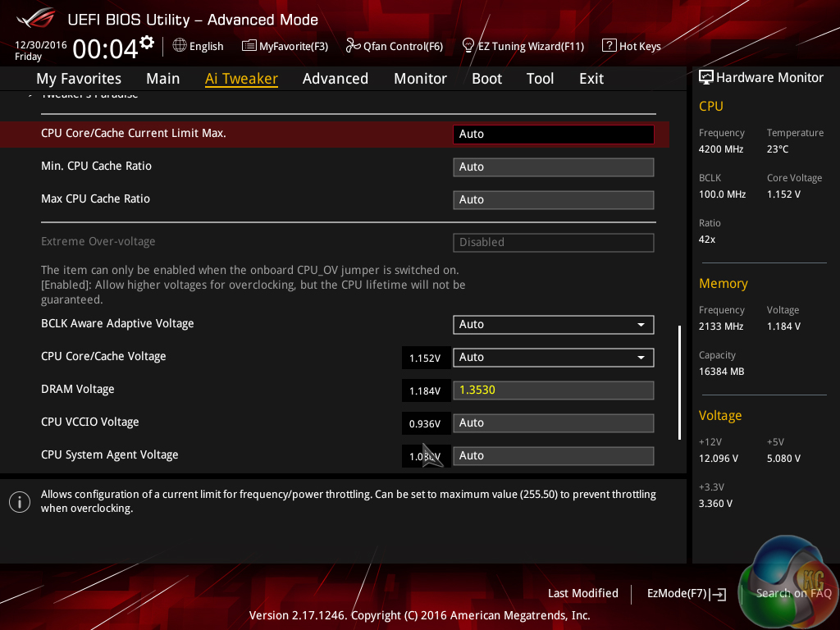The image size is (840, 630).
Task: Switch to the Advanced tab
Action: pos(335,79)
